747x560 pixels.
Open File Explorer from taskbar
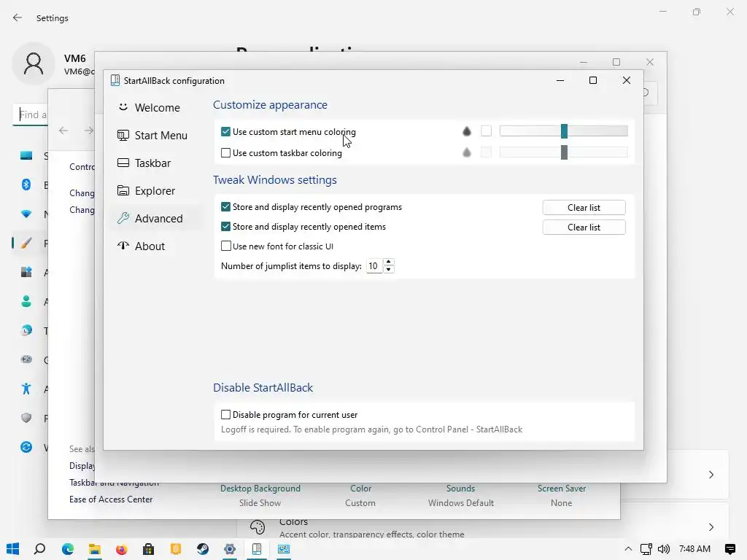point(95,549)
